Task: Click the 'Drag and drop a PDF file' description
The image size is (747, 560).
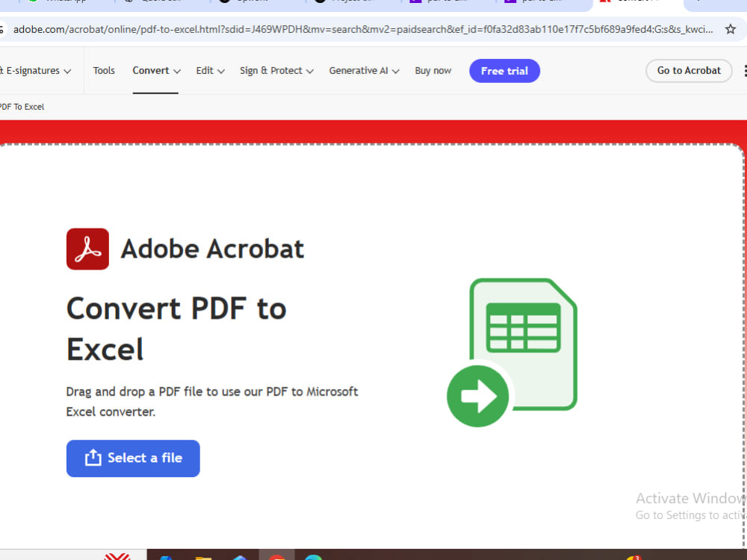Action: click(212, 402)
